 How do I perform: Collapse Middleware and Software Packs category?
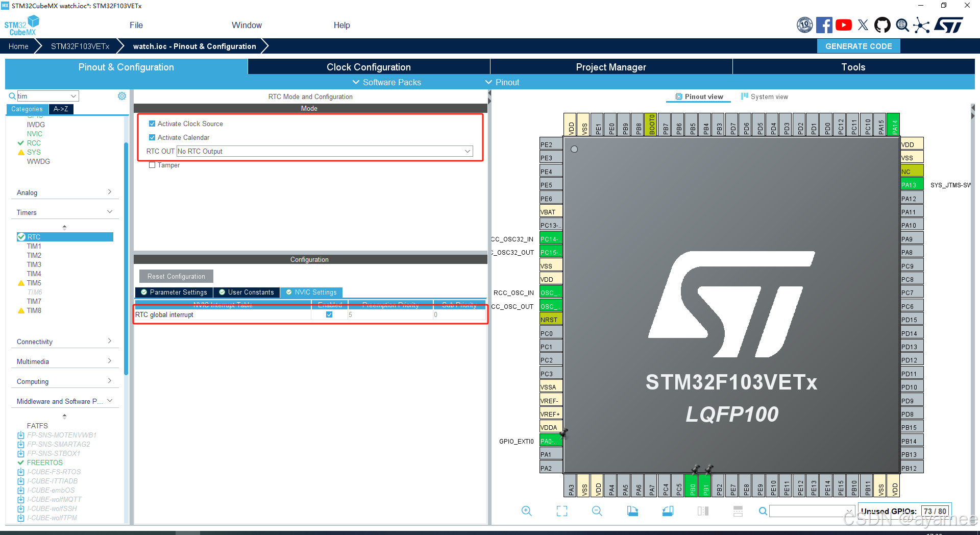(64, 401)
